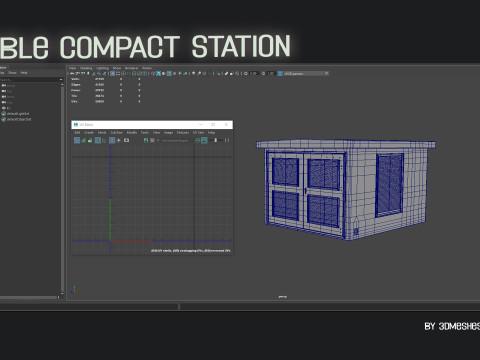Toggle Smooth Shade All in viewport toolbar
Image resolution: width=480 pixels, height=360 pixels.
tap(159, 73)
